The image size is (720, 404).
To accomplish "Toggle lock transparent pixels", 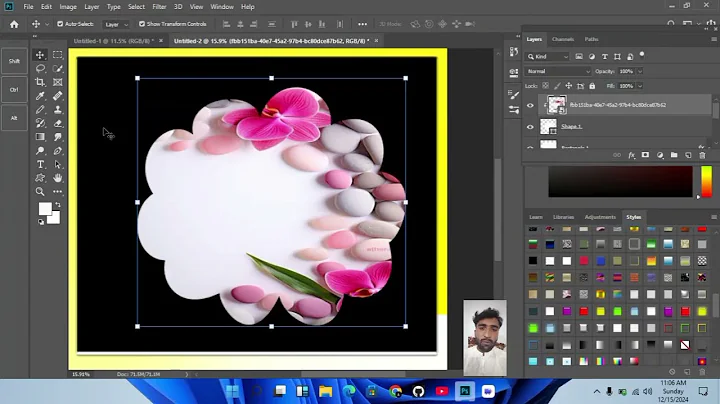I will (x=546, y=86).
